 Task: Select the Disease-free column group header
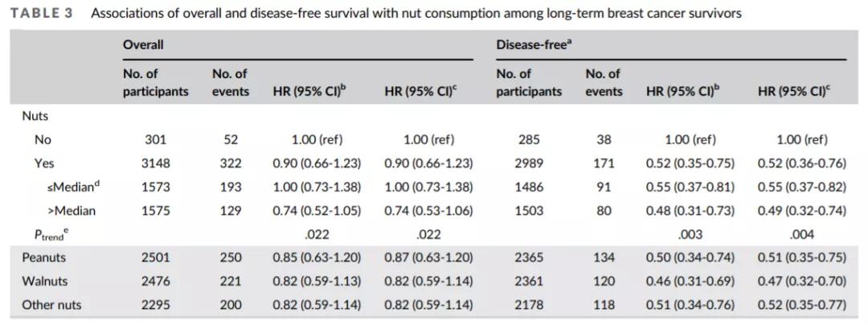(534, 45)
